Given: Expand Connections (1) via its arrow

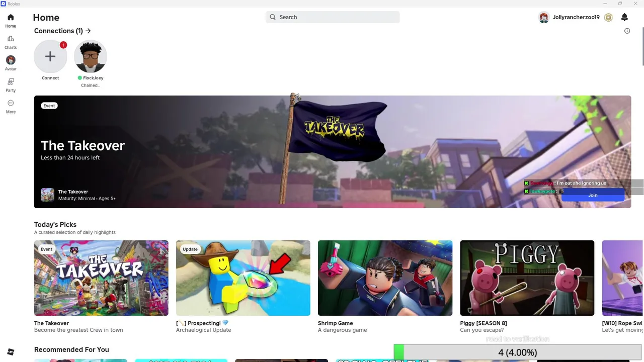Looking at the screenshot, I should [x=88, y=31].
